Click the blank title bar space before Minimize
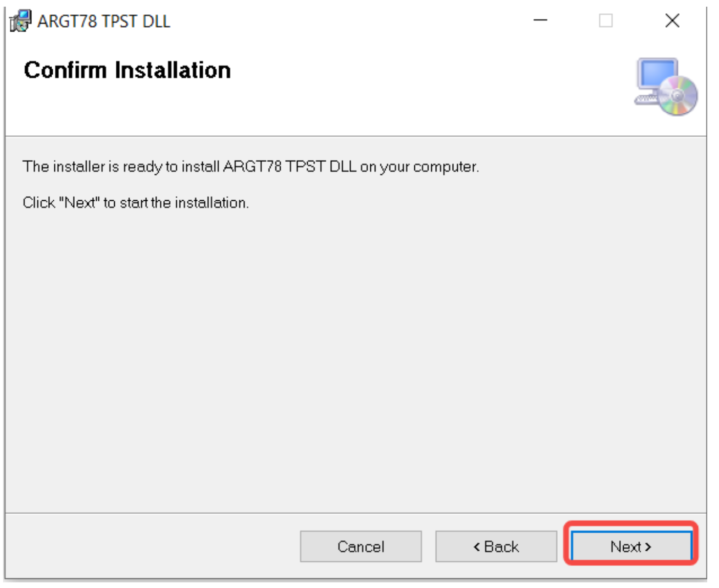Image resolution: width=719 pixels, height=588 pixels. click(348, 21)
